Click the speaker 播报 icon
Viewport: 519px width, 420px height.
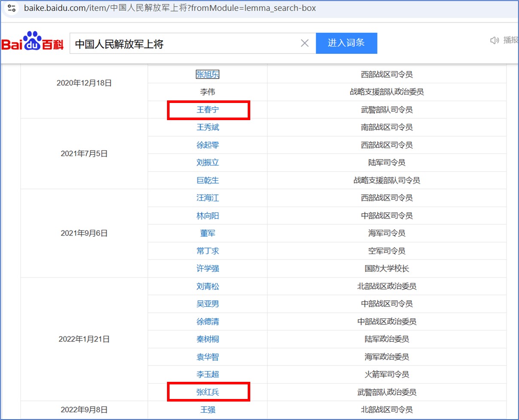tap(495, 40)
